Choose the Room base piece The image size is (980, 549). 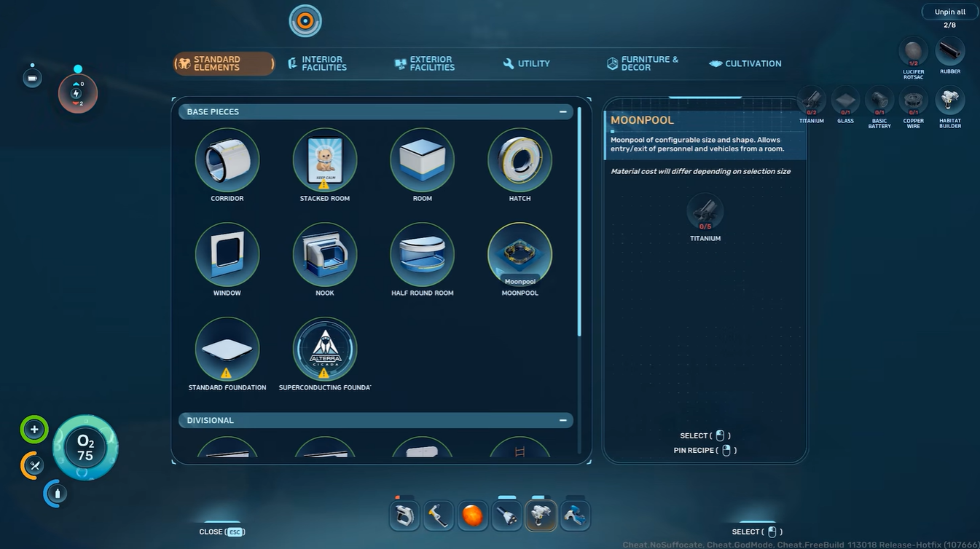point(423,160)
